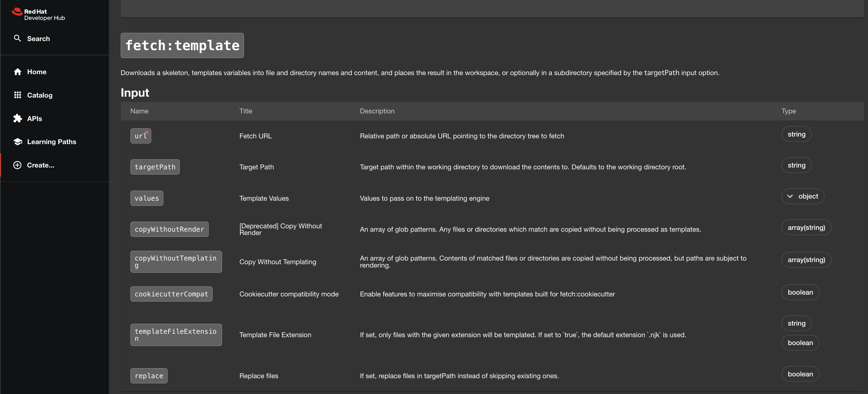Click the fetch:template action heading
Viewport: 868px width, 394px height.
182,46
